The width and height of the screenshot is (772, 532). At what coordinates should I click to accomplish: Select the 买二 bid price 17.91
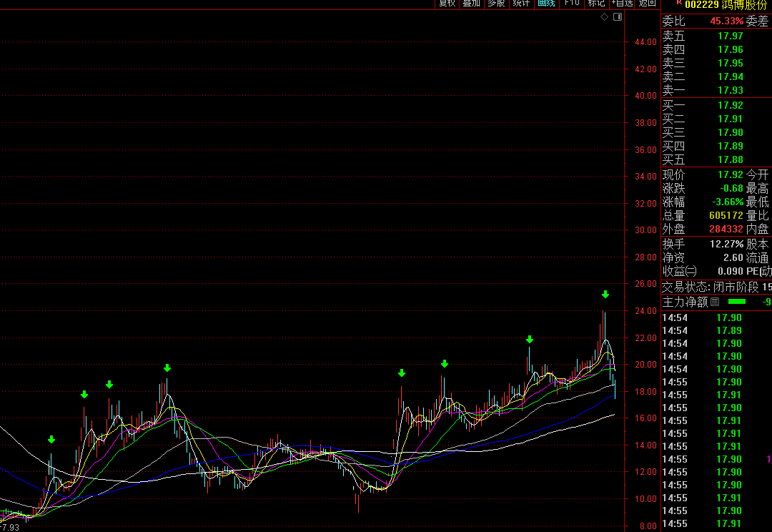point(730,119)
